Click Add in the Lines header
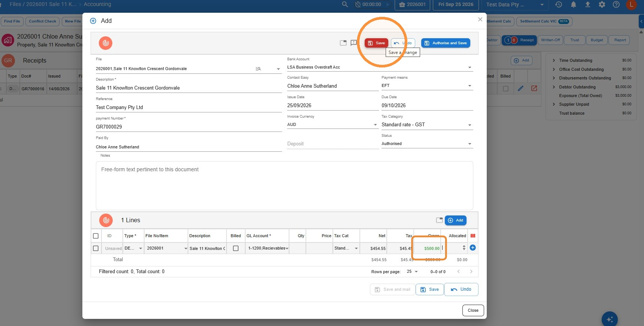The width and height of the screenshot is (644, 326). pos(455,220)
